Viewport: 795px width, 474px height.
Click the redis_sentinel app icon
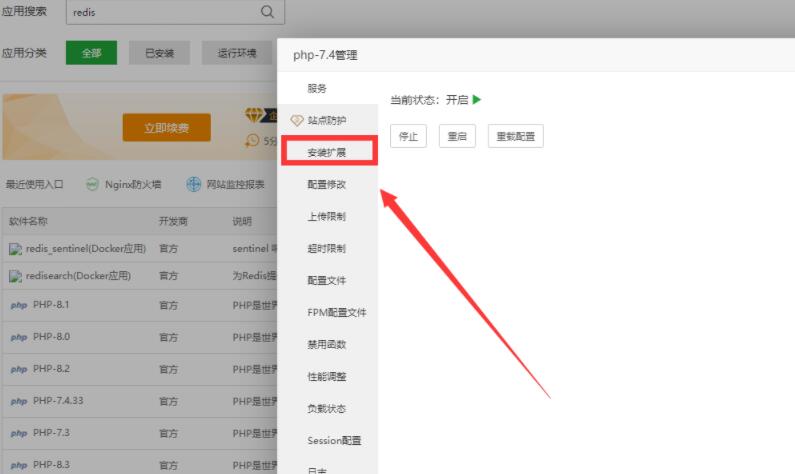click(15, 248)
